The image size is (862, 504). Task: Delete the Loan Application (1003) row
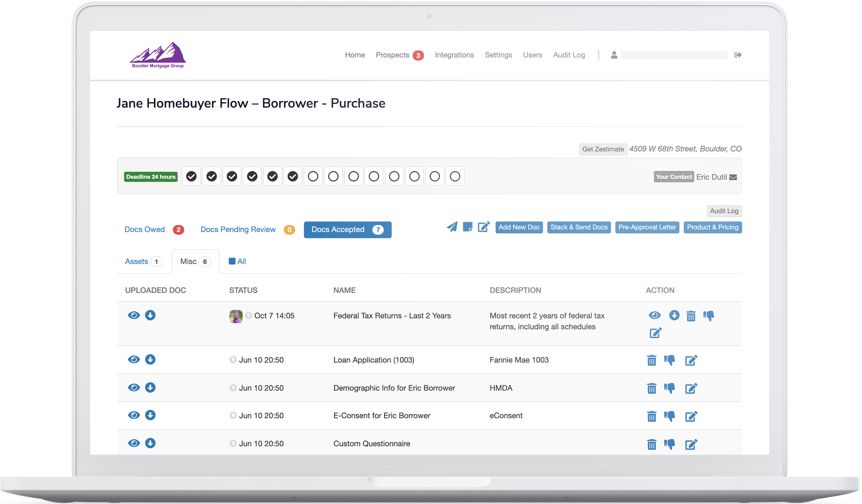(651, 360)
